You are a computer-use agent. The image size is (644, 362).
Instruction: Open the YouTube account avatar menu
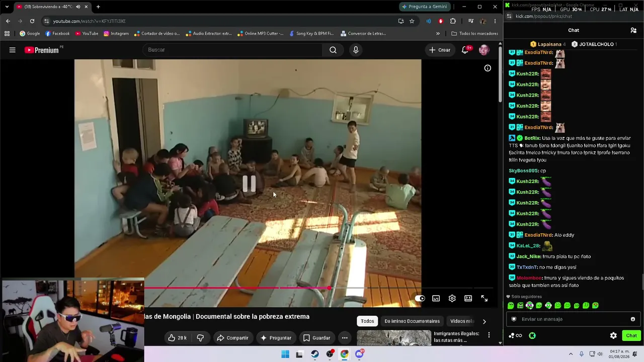coord(484,50)
